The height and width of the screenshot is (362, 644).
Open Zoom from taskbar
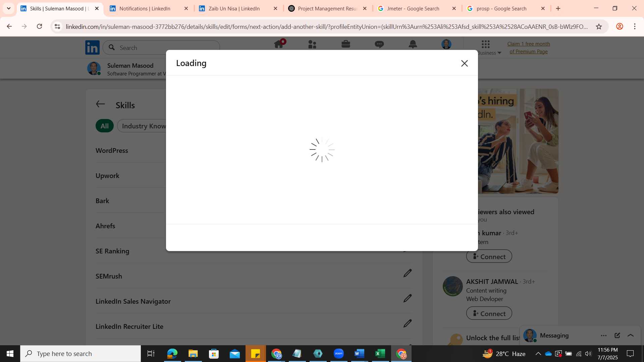(x=339, y=354)
